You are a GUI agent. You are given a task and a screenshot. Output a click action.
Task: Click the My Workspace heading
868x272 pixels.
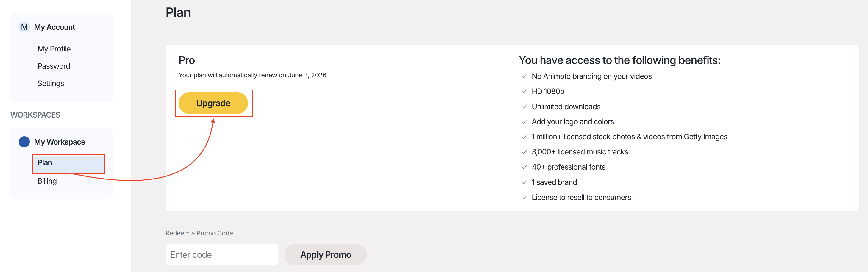coord(59,142)
